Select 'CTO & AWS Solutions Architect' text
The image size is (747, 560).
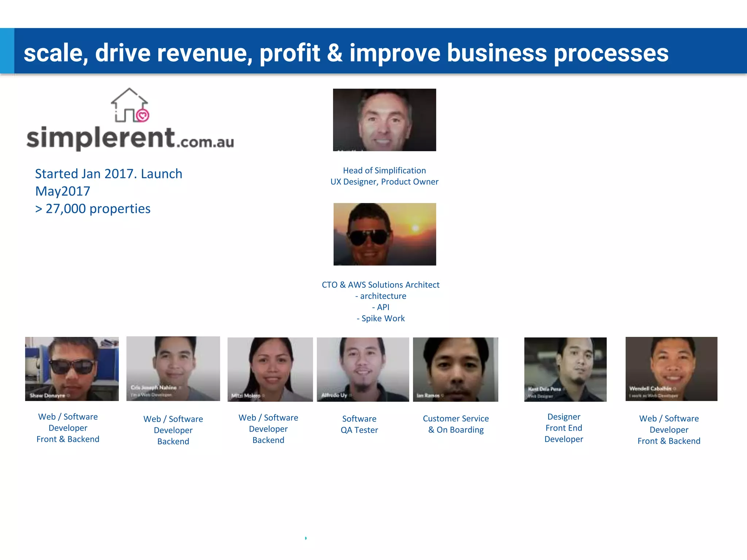[381, 285]
